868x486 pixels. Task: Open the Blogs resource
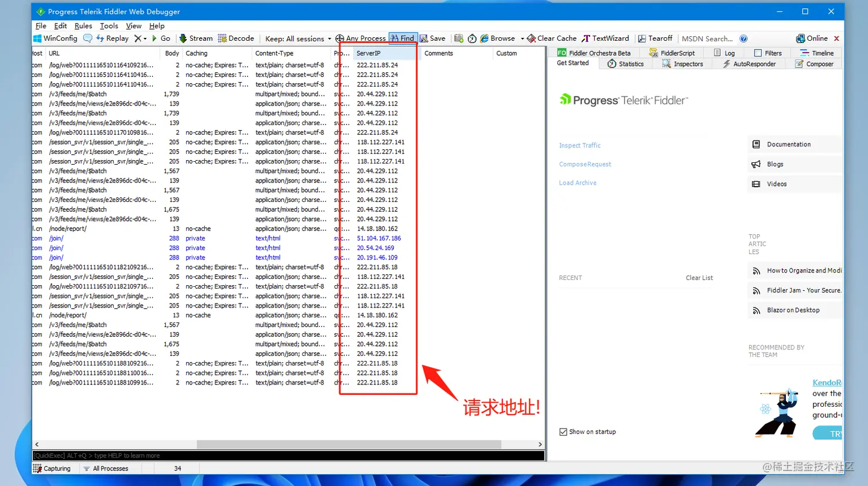point(795,164)
